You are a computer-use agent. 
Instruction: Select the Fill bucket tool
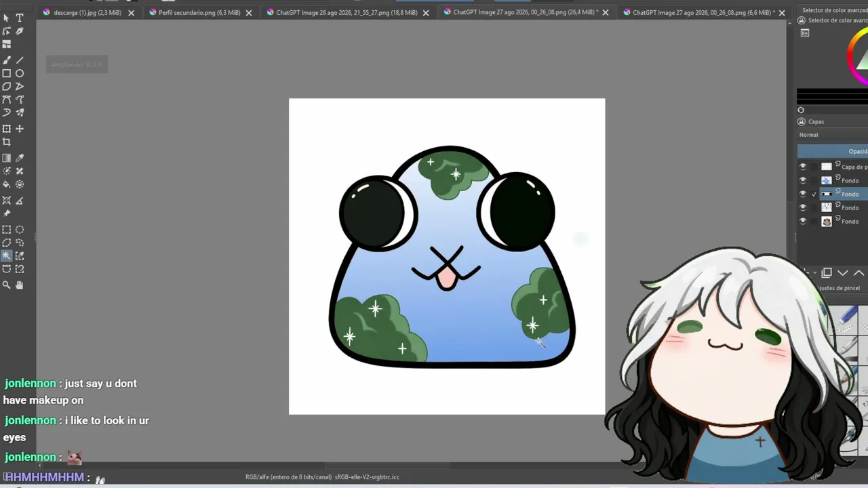click(7, 184)
